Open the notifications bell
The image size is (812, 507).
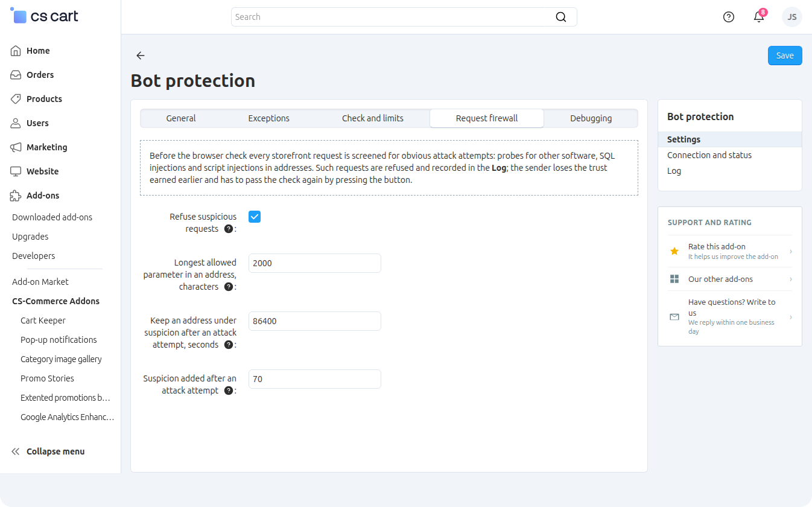(759, 17)
